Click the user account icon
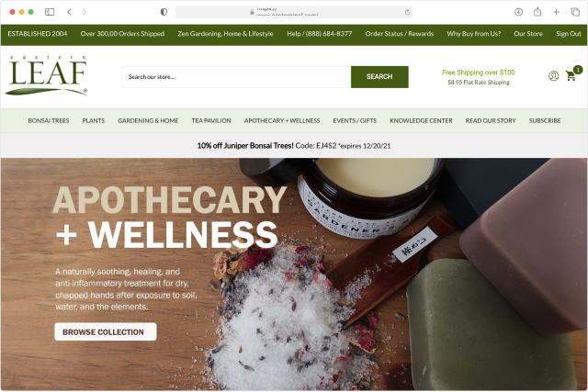 (553, 76)
